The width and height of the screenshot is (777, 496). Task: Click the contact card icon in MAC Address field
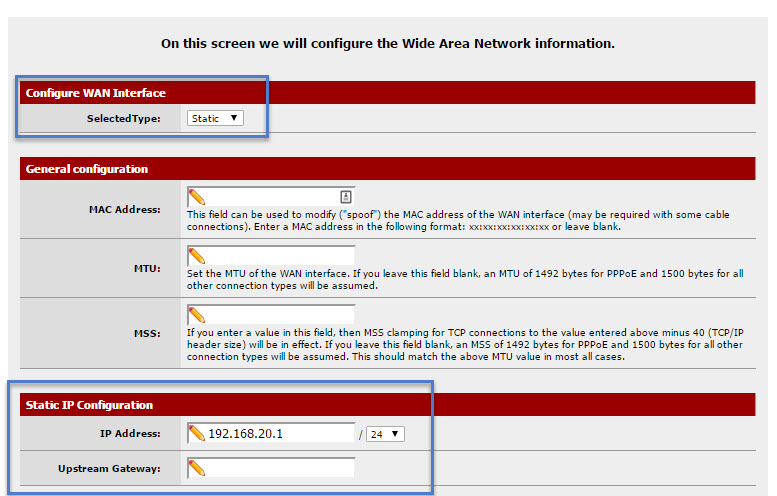point(346,197)
